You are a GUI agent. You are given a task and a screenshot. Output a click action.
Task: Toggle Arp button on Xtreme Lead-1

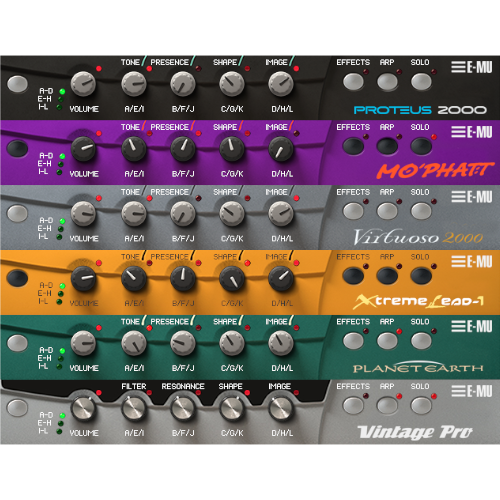387,276
